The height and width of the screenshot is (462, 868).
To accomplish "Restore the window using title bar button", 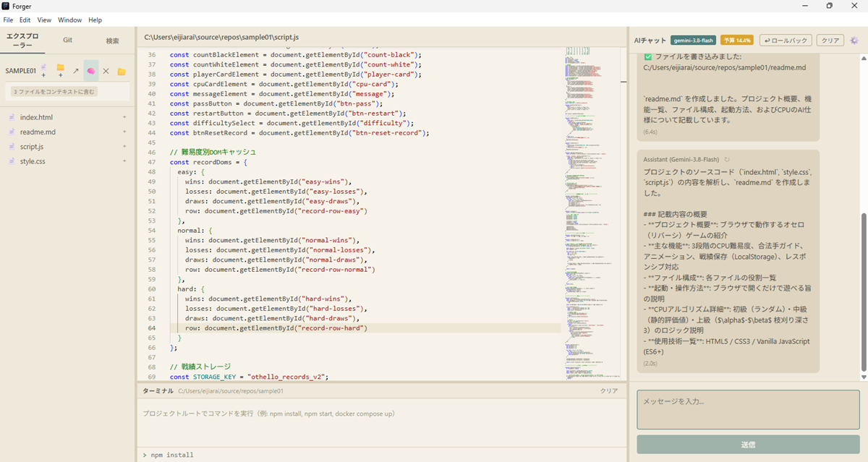I will (829, 6).
